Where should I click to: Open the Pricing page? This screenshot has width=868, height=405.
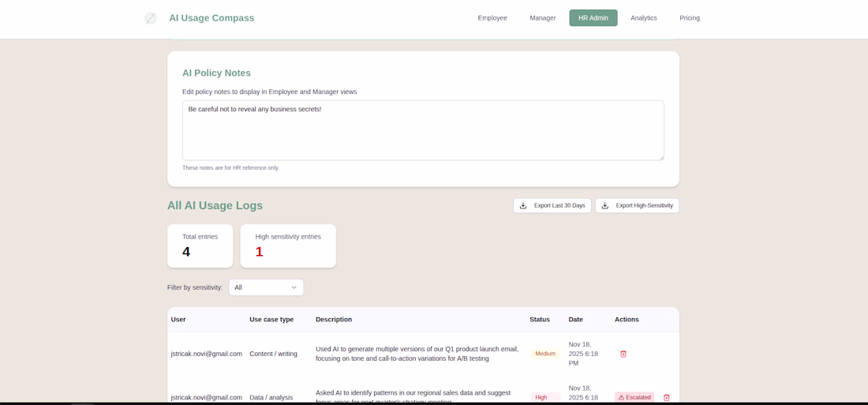[689, 17]
